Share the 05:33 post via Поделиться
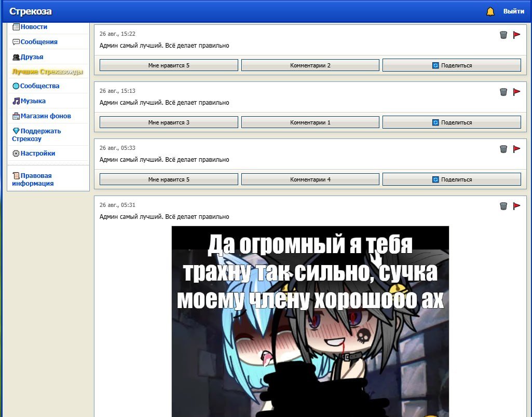 coord(452,179)
